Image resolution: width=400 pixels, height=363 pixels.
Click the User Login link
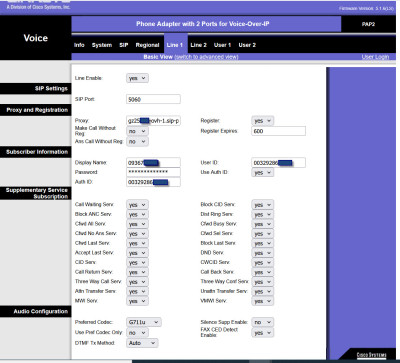point(375,57)
